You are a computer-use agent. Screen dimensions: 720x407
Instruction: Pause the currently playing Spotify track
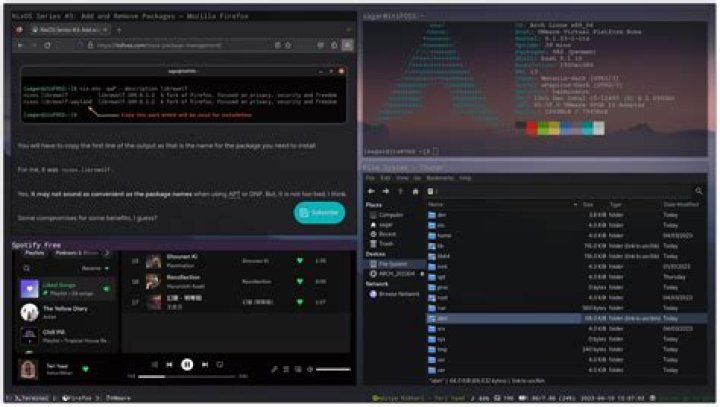187,365
